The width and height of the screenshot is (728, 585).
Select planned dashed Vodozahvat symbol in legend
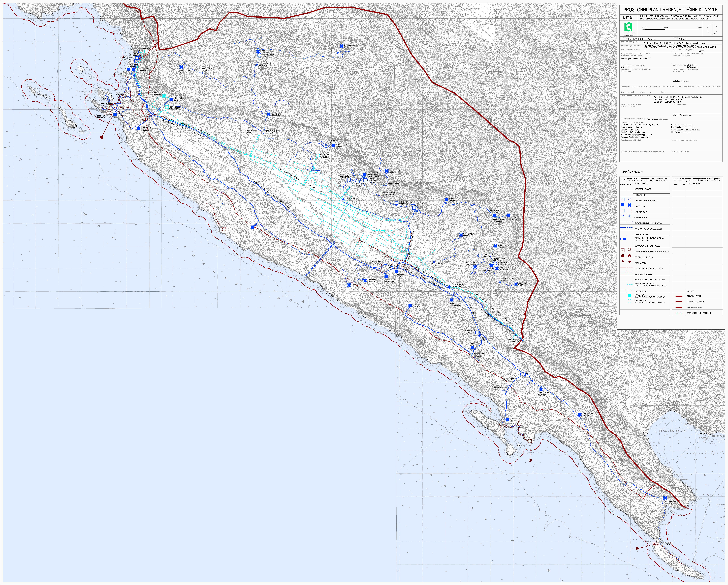(x=630, y=199)
